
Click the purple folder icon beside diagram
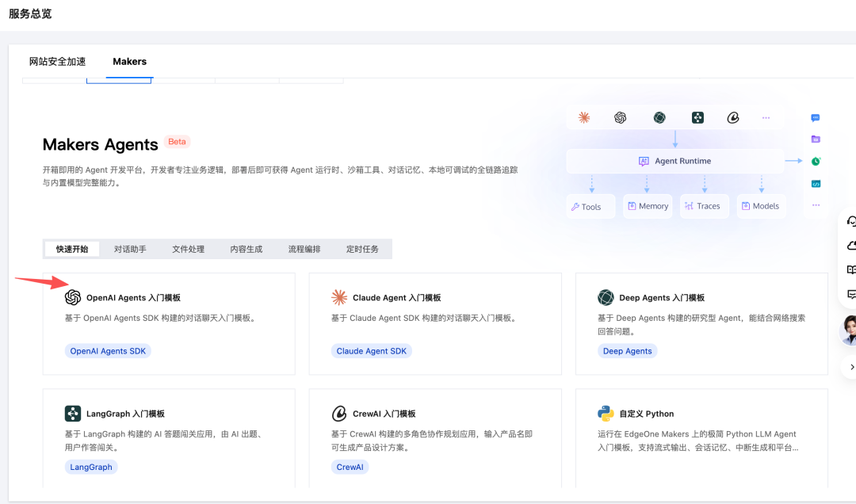point(816,139)
